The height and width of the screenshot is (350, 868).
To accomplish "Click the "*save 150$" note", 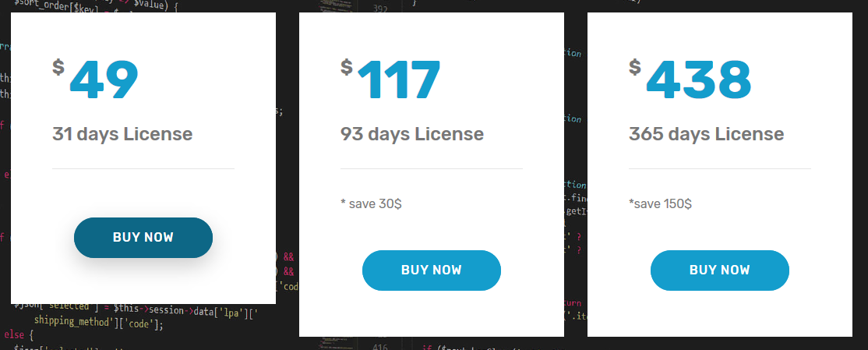I will [x=660, y=203].
